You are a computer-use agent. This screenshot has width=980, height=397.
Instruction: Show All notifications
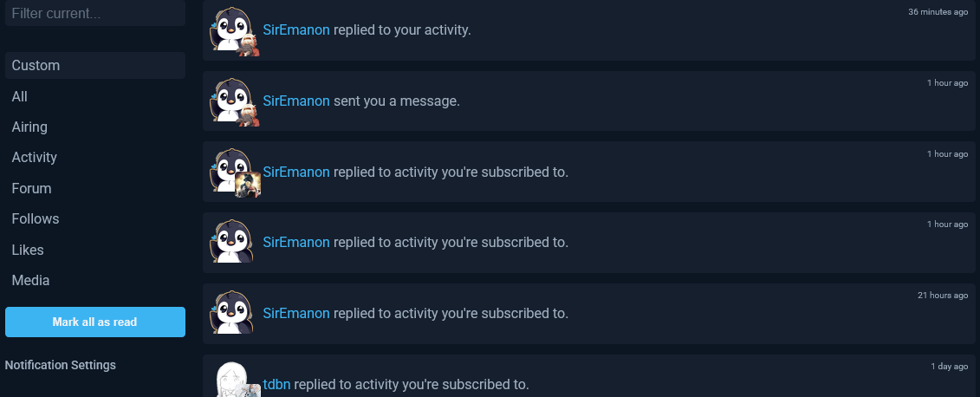20,96
